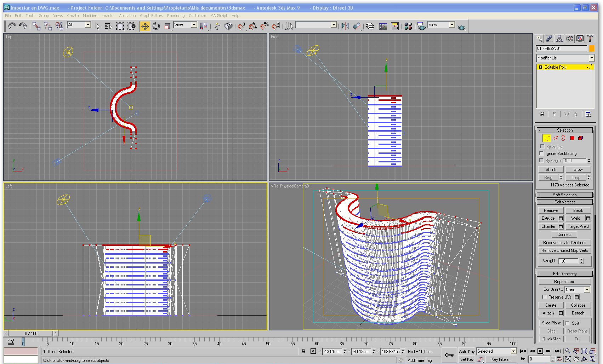Click the Grow selection button
603x364 pixels.
pyautogui.click(x=578, y=169)
